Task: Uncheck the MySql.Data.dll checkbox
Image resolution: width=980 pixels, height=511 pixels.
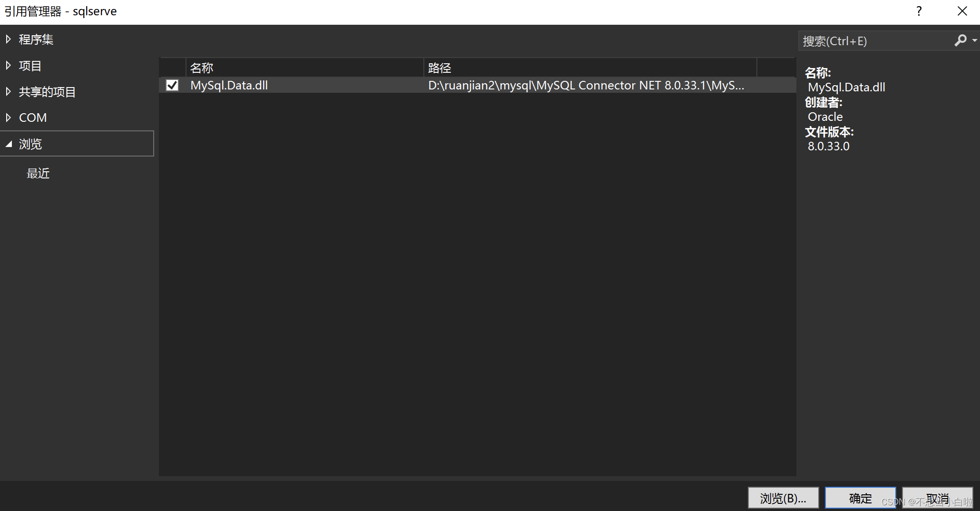Action: (172, 85)
